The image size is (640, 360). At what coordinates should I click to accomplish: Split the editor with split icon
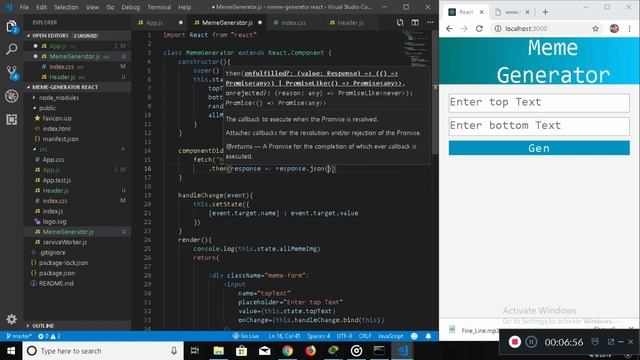click(415, 22)
